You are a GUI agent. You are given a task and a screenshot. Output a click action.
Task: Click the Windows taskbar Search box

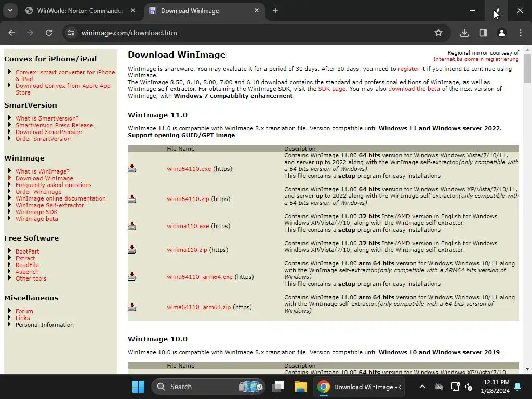point(208,387)
